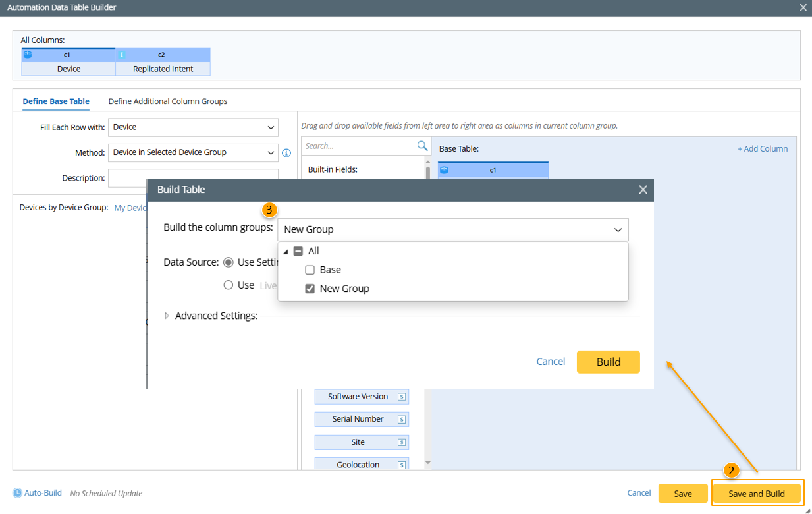This screenshot has height=514, width=812.
Task: Click the yellow Build button
Action: tap(608, 362)
